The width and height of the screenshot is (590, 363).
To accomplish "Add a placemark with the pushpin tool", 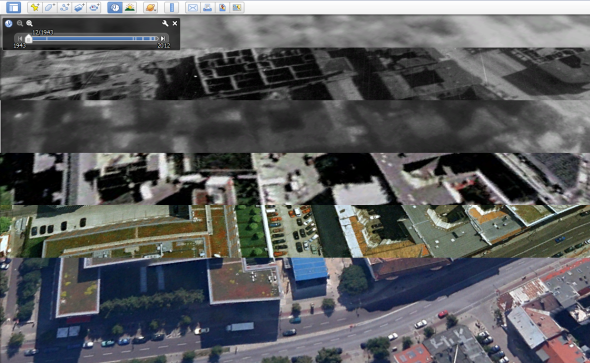I will pyautogui.click(x=35, y=7).
